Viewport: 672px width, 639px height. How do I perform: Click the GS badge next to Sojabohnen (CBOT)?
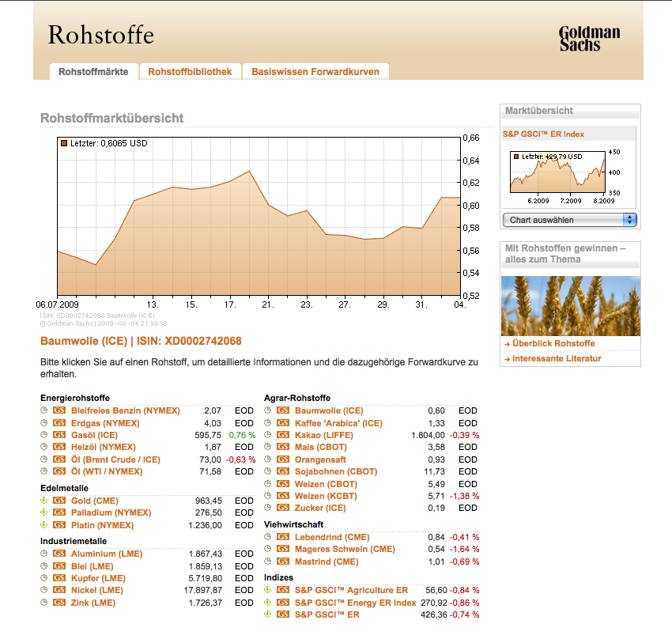pyautogui.click(x=283, y=471)
